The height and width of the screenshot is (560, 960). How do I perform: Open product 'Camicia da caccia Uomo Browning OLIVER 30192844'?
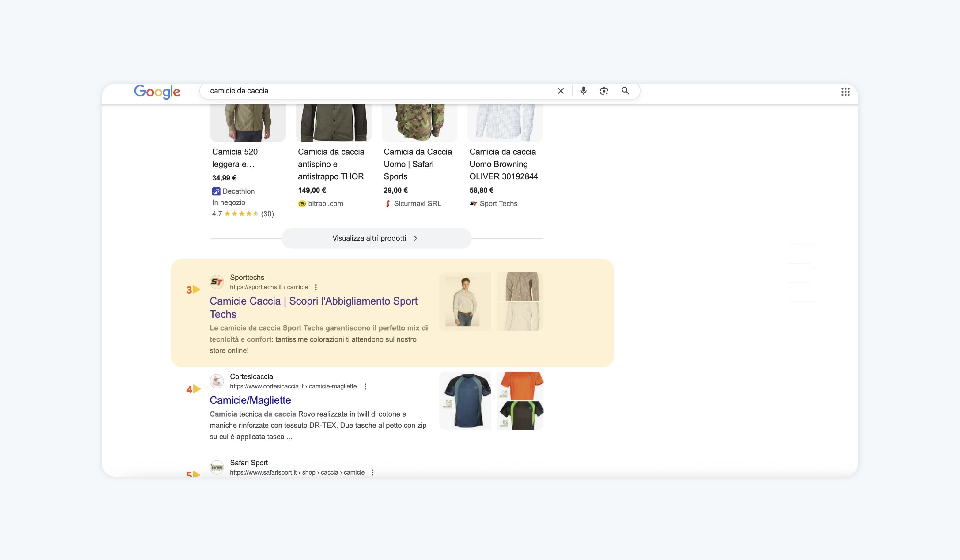[x=504, y=164]
